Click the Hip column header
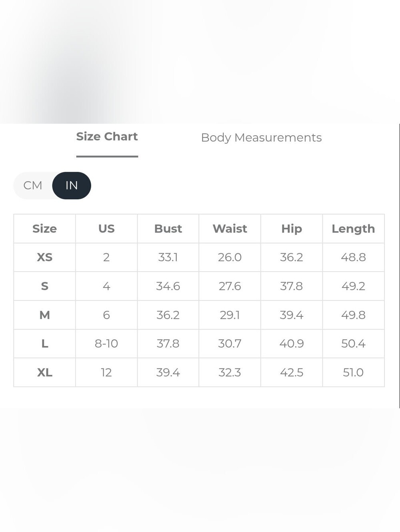The image size is (400, 532). 292,229
